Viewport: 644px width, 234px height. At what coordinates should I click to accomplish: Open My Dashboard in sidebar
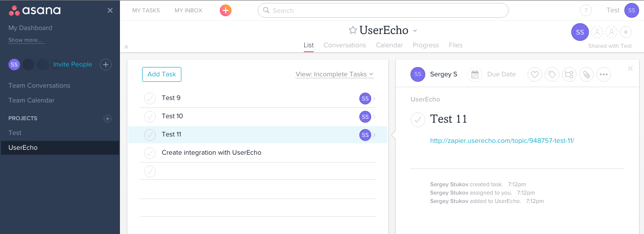coord(30,28)
